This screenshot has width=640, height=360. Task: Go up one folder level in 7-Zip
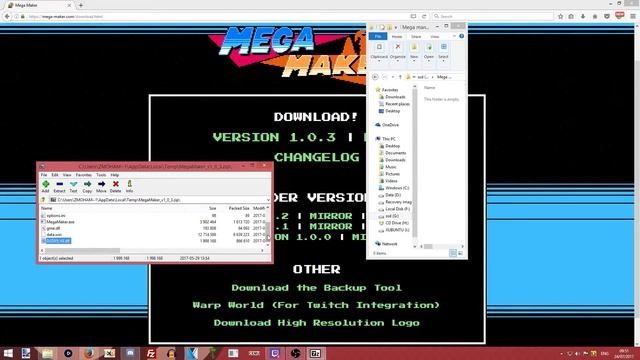tap(43, 200)
